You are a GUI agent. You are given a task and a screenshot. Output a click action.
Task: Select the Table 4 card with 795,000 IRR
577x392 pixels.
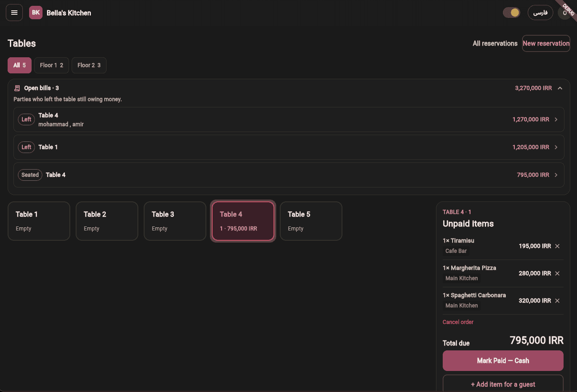tap(243, 221)
